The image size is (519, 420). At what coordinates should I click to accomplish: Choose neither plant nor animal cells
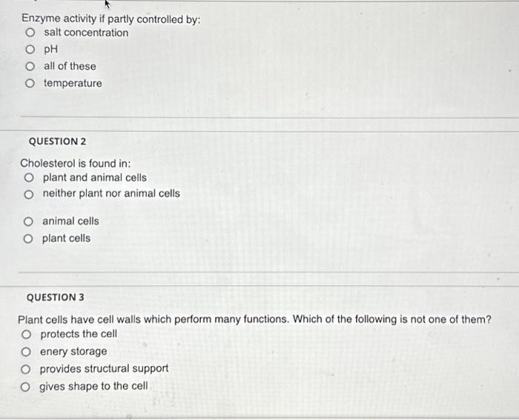29,195
